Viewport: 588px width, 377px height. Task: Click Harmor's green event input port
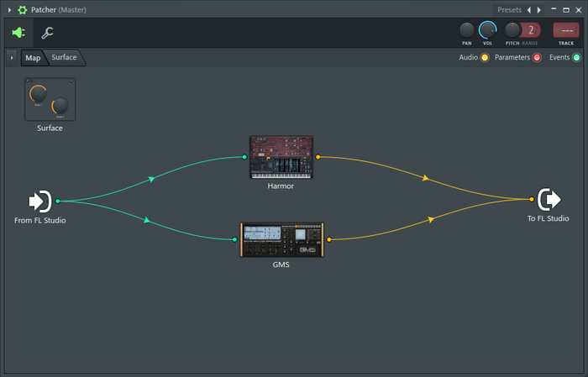click(244, 157)
